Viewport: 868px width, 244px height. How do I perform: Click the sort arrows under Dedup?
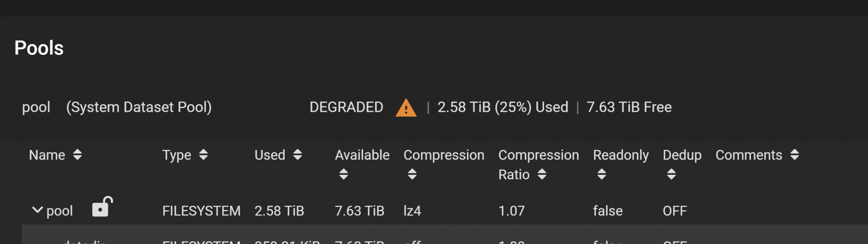671,174
